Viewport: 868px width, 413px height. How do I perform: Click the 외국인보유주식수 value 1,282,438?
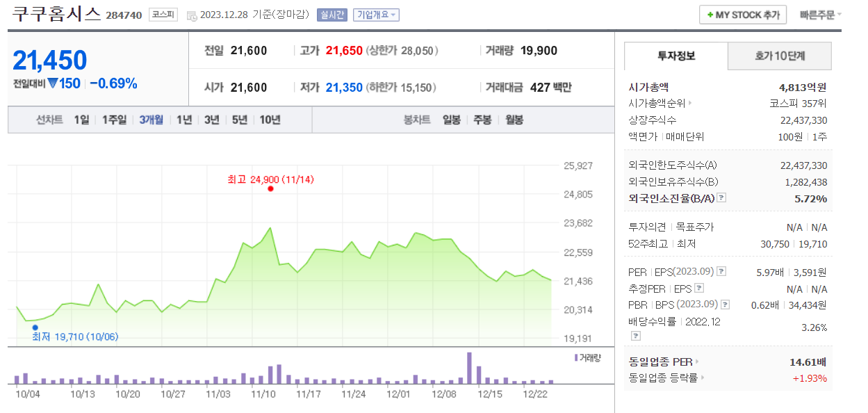[806, 181]
